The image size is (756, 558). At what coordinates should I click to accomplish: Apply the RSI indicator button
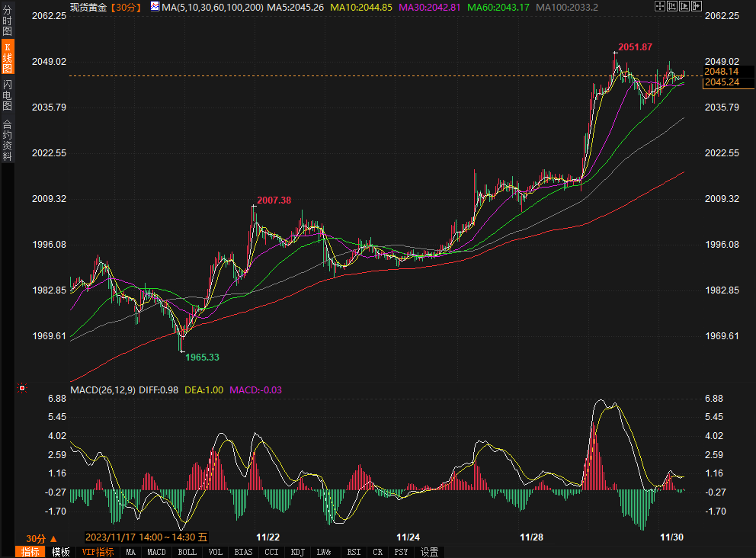click(x=354, y=552)
